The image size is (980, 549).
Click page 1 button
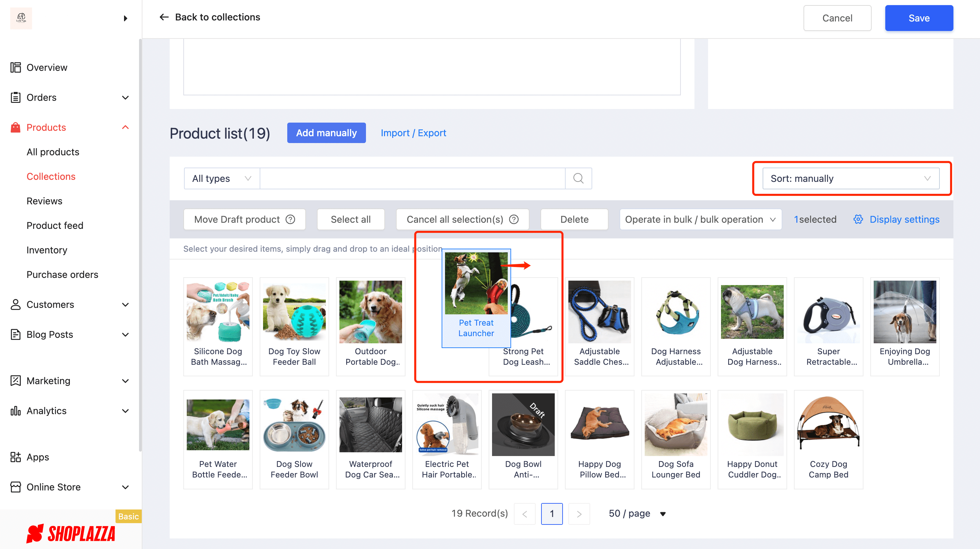pyautogui.click(x=552, y=514)
